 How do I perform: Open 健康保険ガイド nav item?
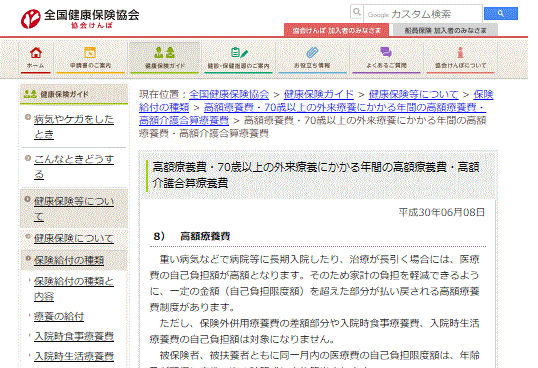pos(164,58)
